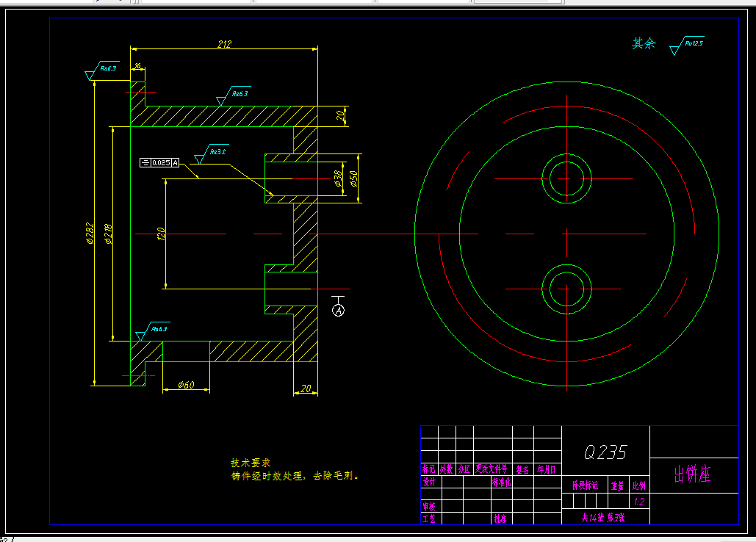Click the vertical 20 wall thickness dimension
Image resolution: width=756 pixels, height=542 pixels.
[341, 115]
